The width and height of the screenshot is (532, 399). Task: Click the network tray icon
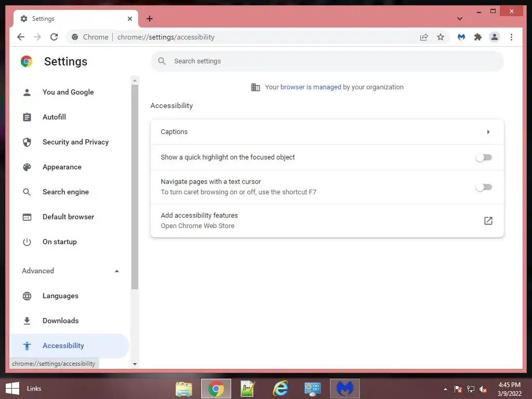(471, 389)
